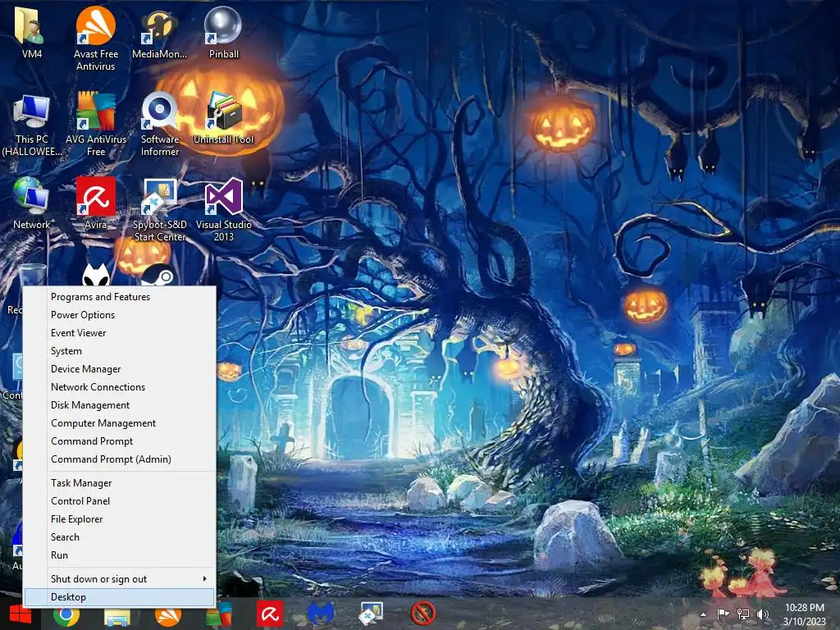Open Avast from the taskbar
The image size is (840, 630).
tap(167, 615)
